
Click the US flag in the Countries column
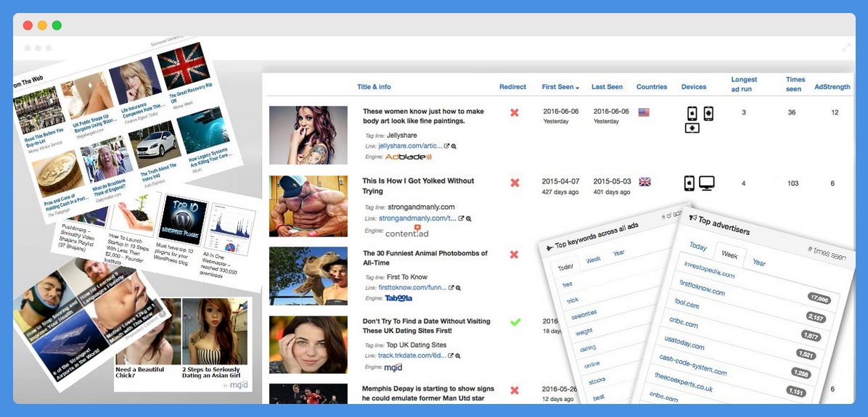pyautogui.click(x=644, y=112)
